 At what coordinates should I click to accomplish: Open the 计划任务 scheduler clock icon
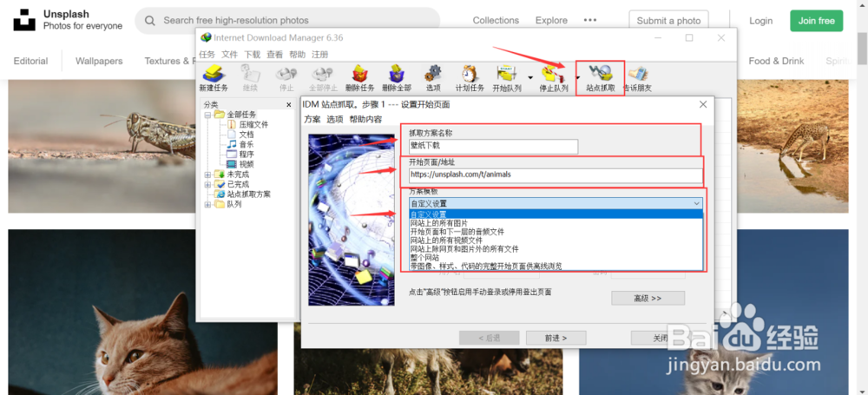[x=470, y=78]
